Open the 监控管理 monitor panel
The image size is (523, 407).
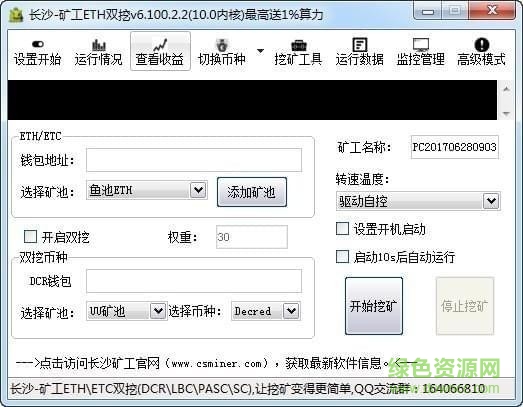click(x=421, y=52)
